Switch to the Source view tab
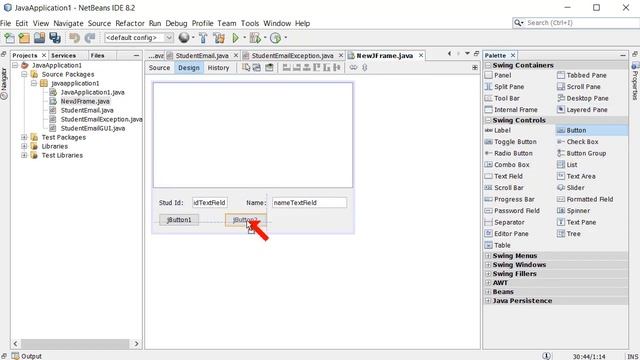This screenshot has width=640, height=360. click(x=159, y=68)
